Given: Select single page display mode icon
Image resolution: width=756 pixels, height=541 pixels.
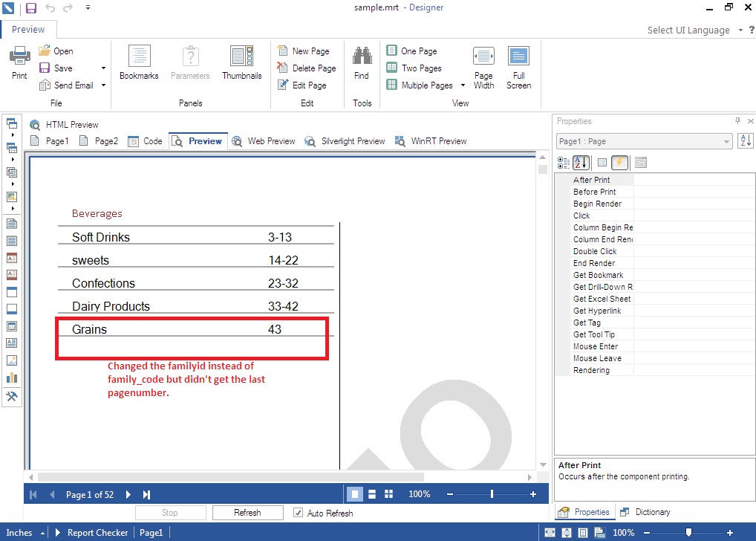Looking at the screenshot, I should [355, 494].
